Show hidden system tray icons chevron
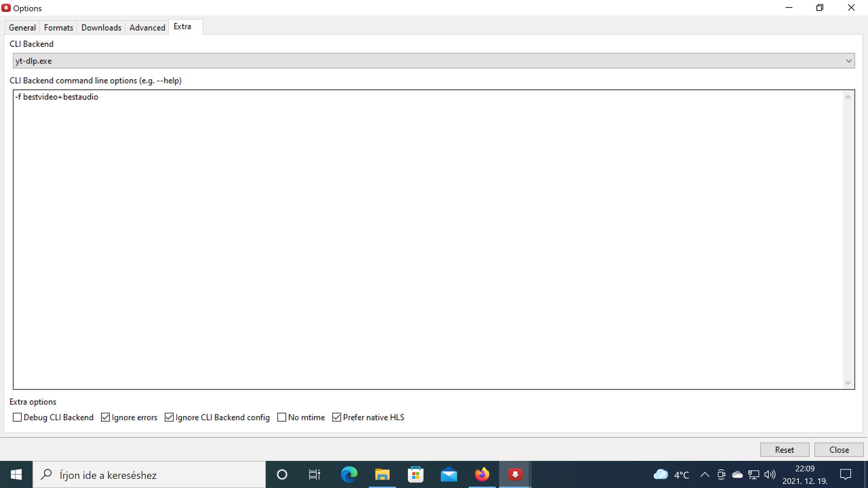The width and height of the screenshot is (868, 488). point(705,475)
